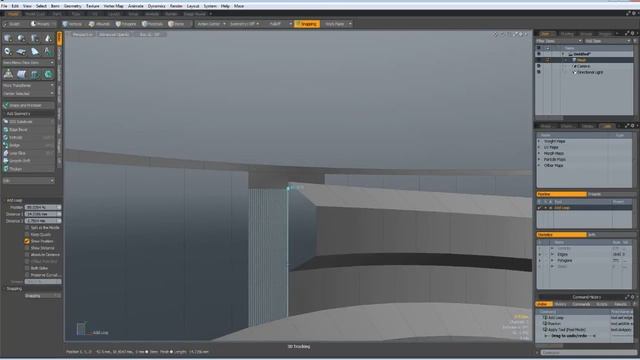Open the Action Center dropdown
Screen dimensions: 640x360
point(211,24)
